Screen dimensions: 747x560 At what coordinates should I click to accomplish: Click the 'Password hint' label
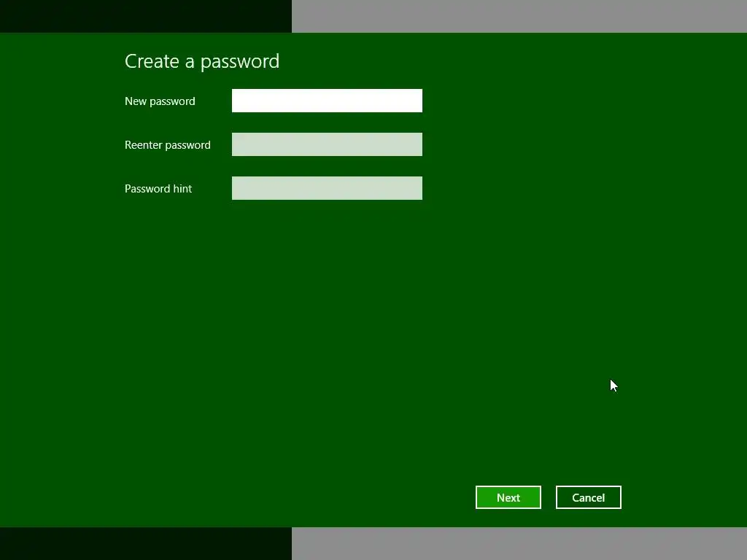click(158, 189)
